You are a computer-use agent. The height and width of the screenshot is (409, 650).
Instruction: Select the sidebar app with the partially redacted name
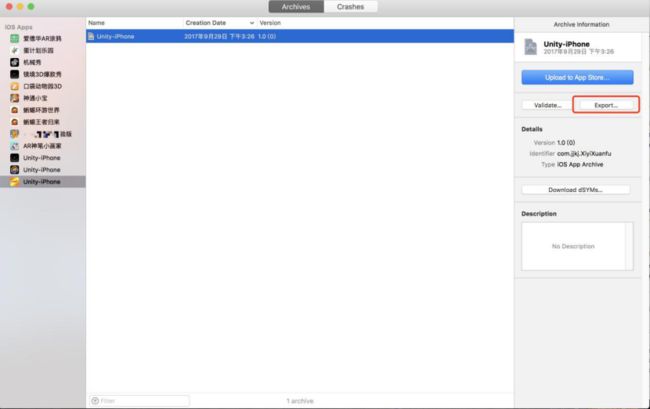click(43, 134)
